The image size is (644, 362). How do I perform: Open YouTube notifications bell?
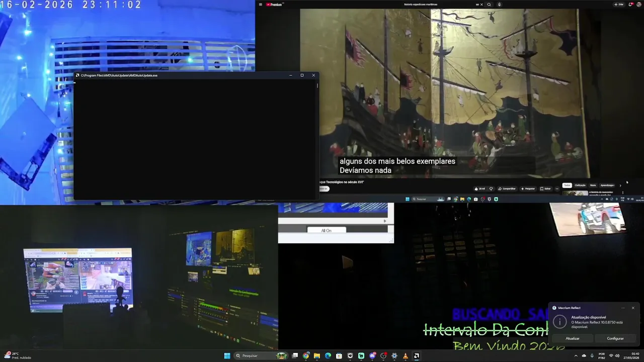[630, 5]
